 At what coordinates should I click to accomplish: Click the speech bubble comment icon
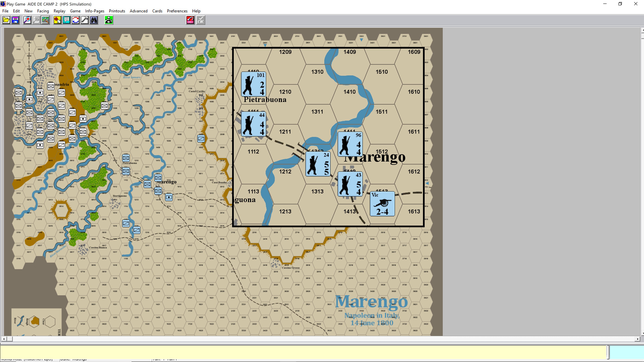[67, 20]
